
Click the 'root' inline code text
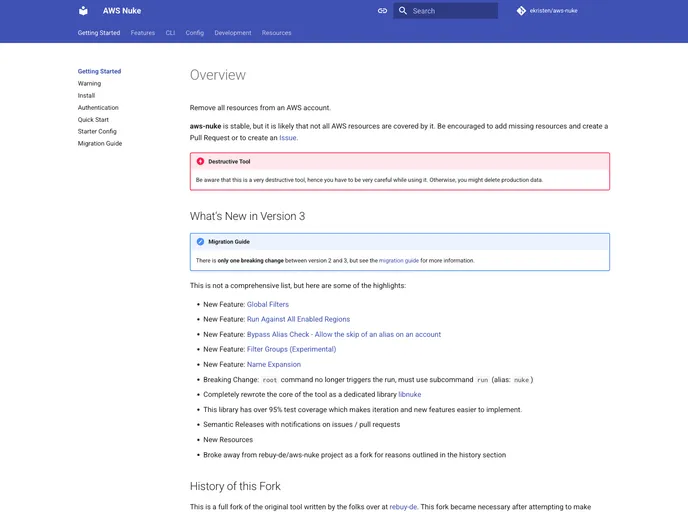click(269, 380)
